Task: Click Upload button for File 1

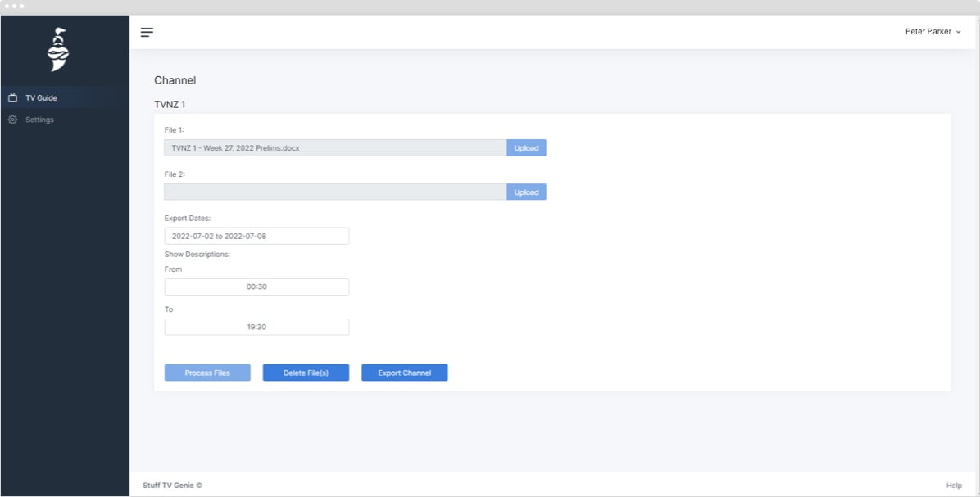Action: click(526, 148)
